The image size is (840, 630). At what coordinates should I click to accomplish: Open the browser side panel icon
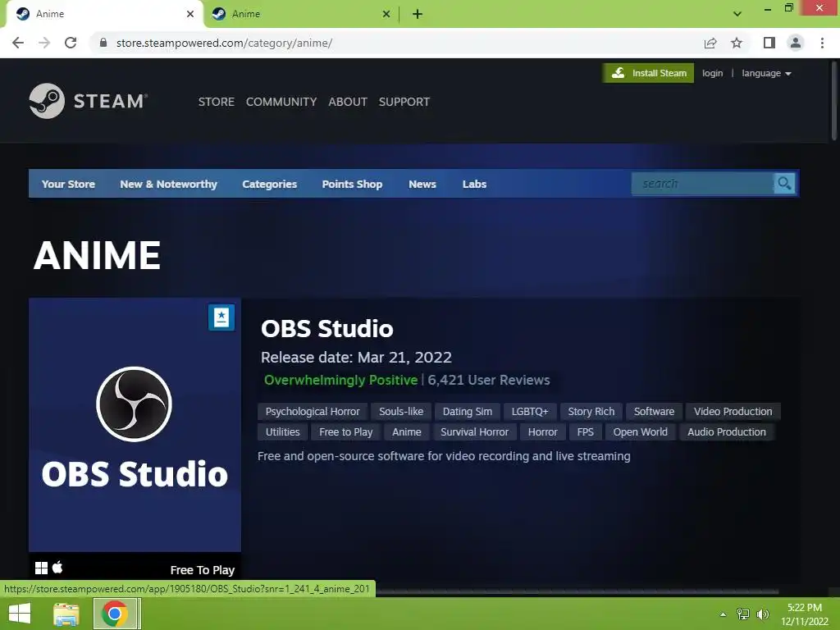coord(769,43)
